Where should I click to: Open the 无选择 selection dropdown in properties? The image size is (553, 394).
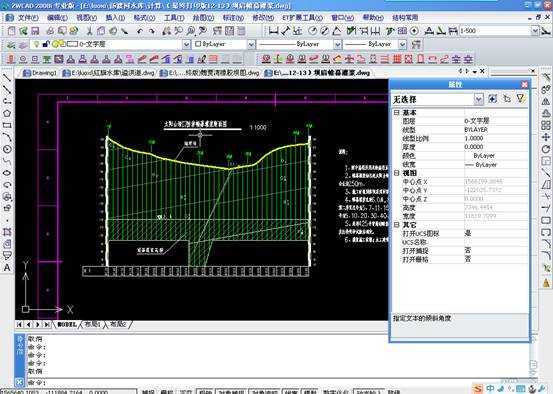point(478,99)
